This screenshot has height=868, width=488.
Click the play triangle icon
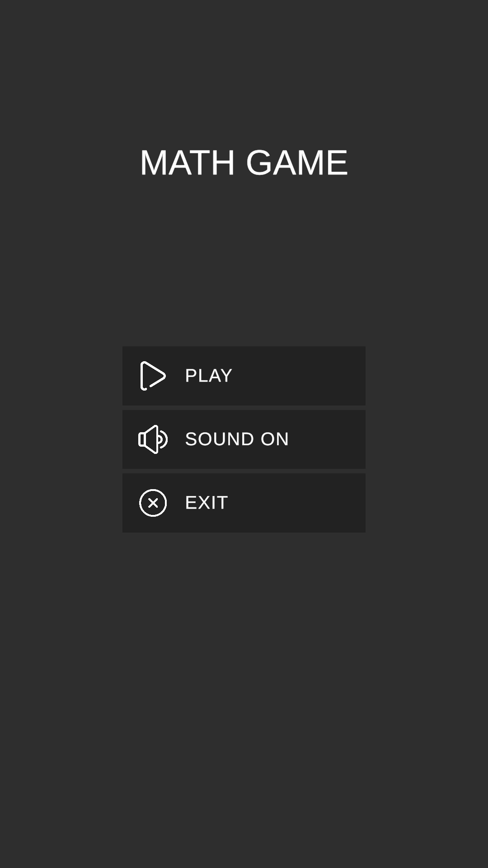[153, 376]
